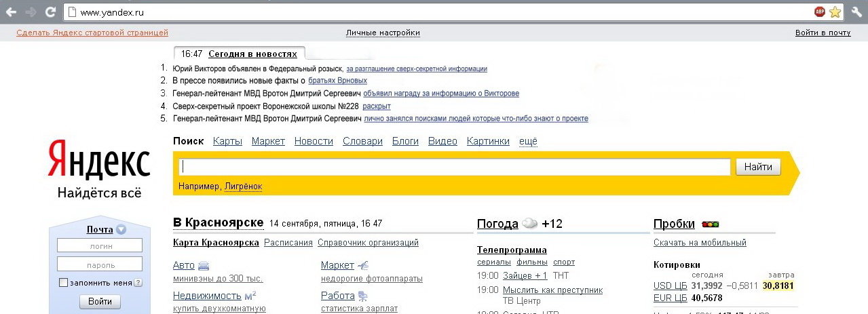868x314 pixels.
Task: Open Личные настройки link
Action: [x=383, y=33]
